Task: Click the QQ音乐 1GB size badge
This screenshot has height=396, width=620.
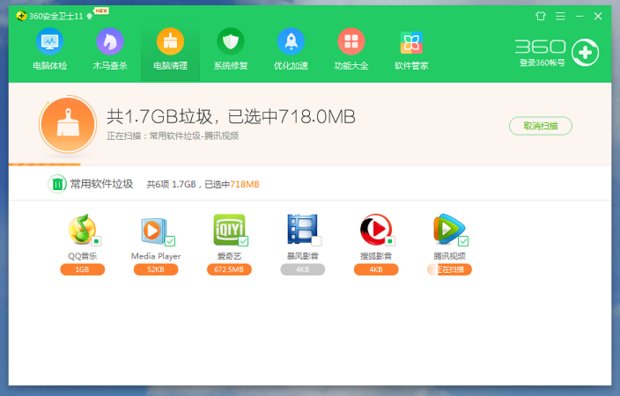Action: [x=82, y=270]
